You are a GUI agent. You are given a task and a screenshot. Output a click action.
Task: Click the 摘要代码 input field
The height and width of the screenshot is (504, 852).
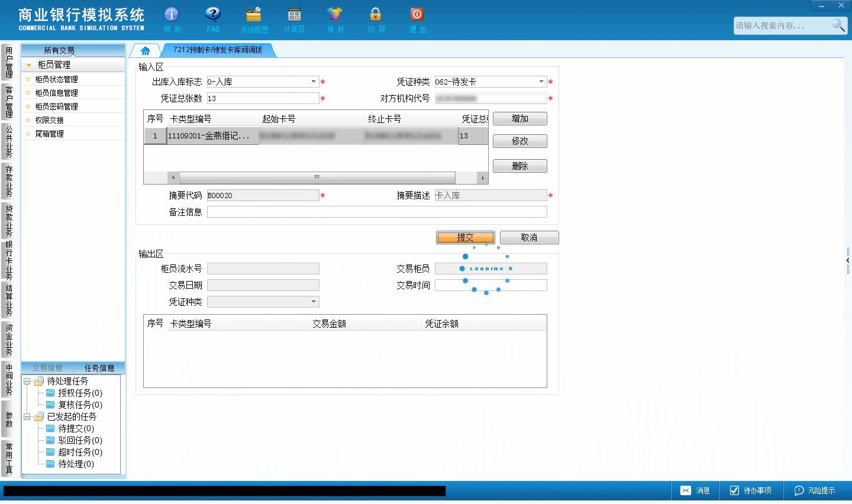pos(263,195)
